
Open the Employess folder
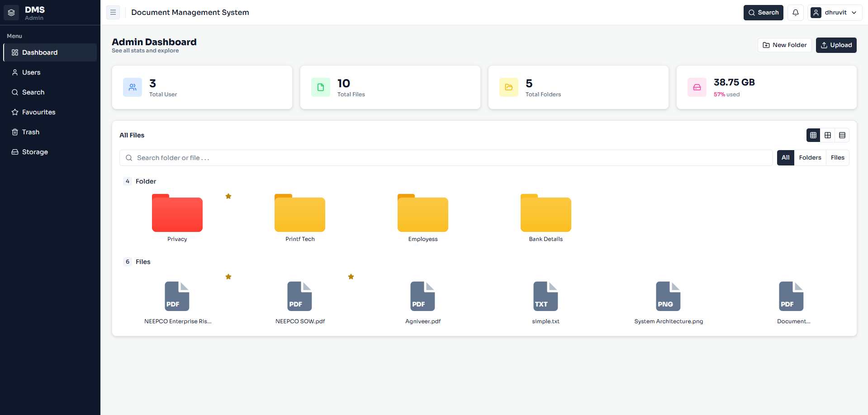pyautogui.click(x=423, y=213)
